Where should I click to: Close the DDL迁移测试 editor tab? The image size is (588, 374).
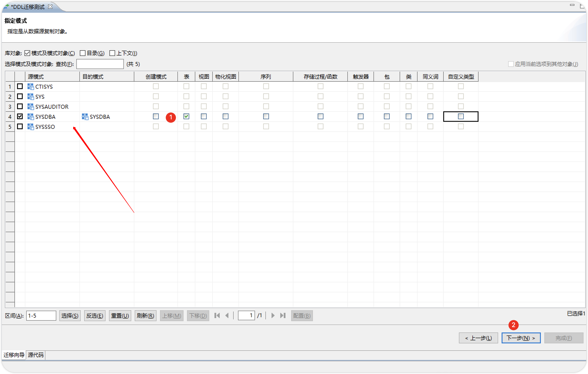click(x=50, y=7)
